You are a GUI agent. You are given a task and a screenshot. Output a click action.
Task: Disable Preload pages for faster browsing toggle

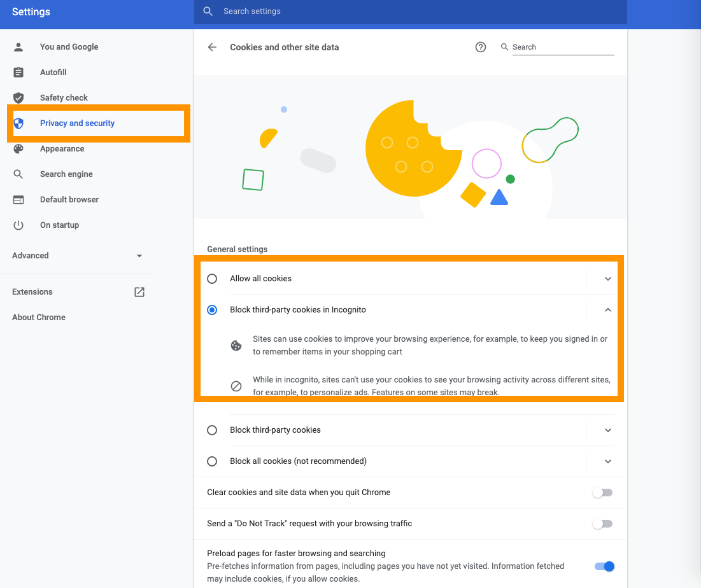pyautogui.click(x=604, y=566)
